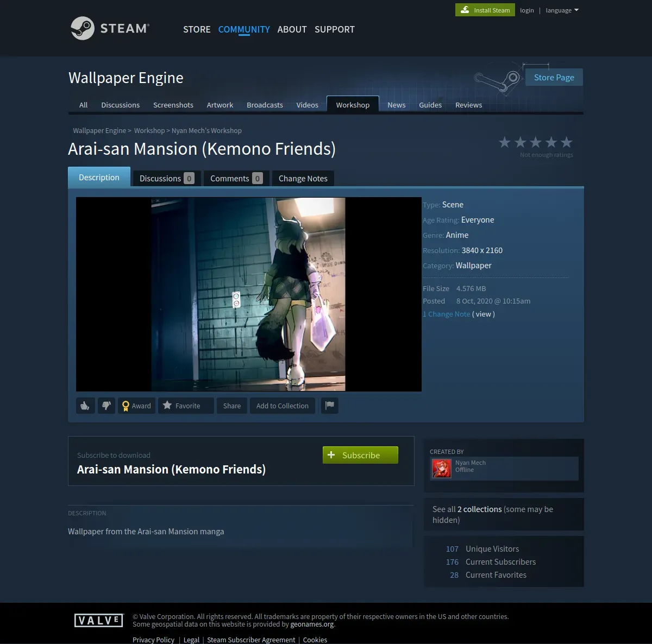This screenshot has width=652, height=644.
Task: Click the Valve logo in footer
Action: (99, 620)
